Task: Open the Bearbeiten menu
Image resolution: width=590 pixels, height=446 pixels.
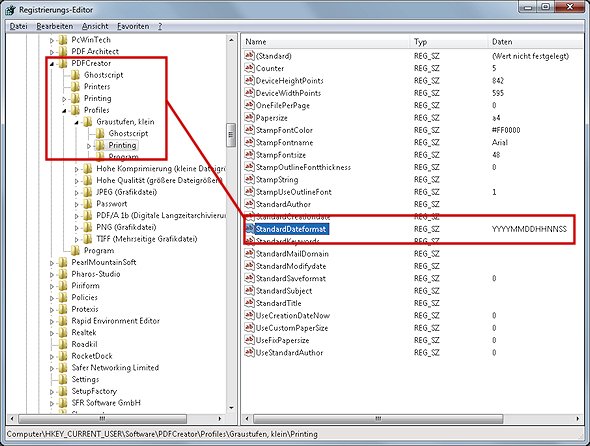Action: tap(55, 26)
